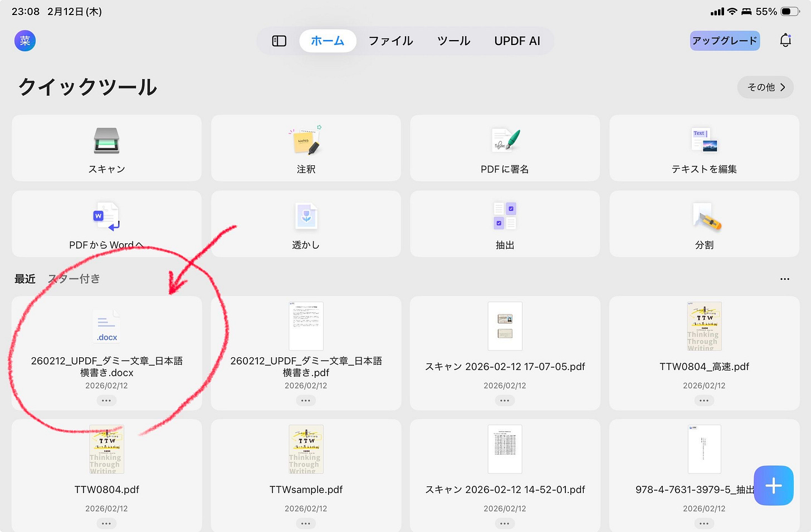Open thumbnail of スキャン 2026-02-12 14-52-01.pdf
This screenshot has width=811, height=532.
point(505,449)
